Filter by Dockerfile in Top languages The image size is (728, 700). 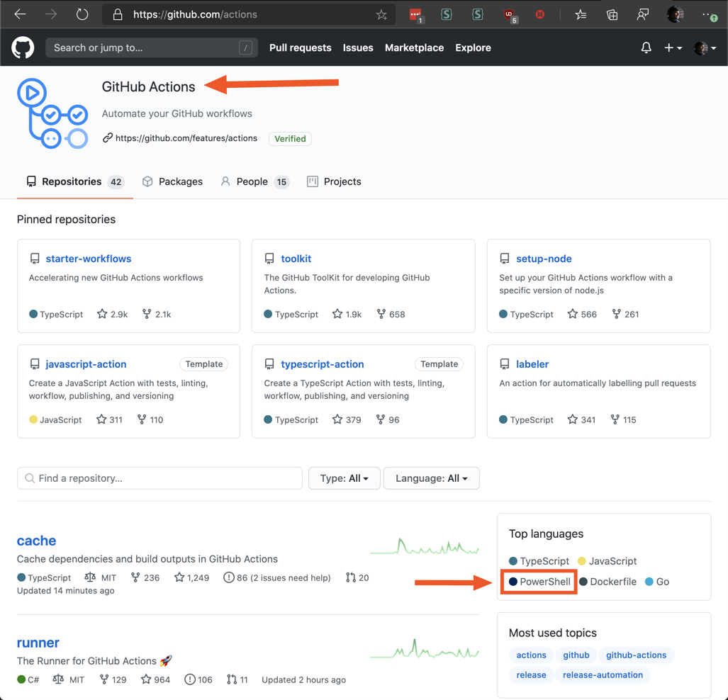[607, 582]
